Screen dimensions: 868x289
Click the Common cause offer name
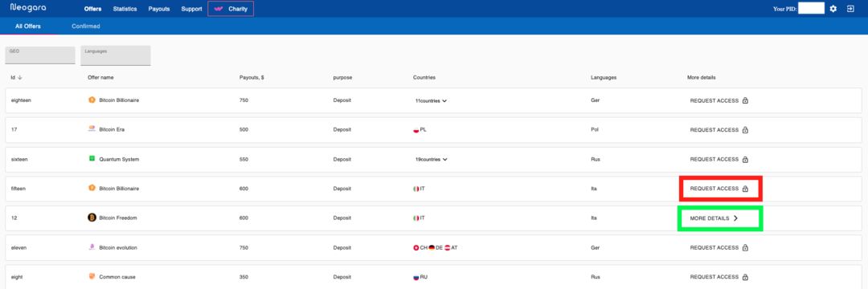click(117, 277)
